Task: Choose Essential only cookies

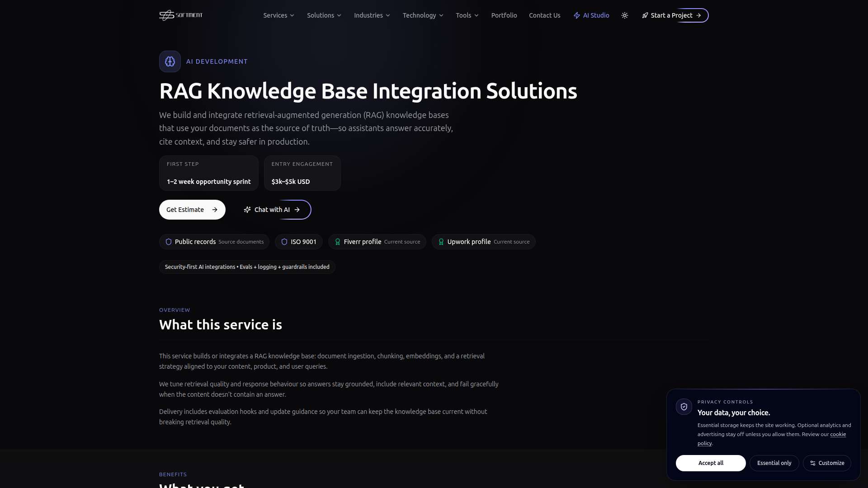Action: tap(774, 463)
